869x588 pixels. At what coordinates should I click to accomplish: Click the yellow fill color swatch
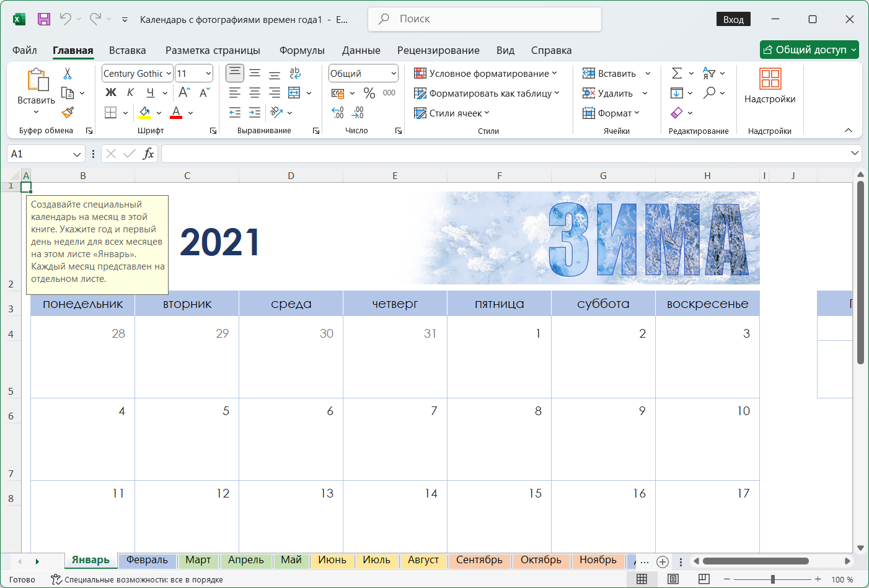[144, 112]
